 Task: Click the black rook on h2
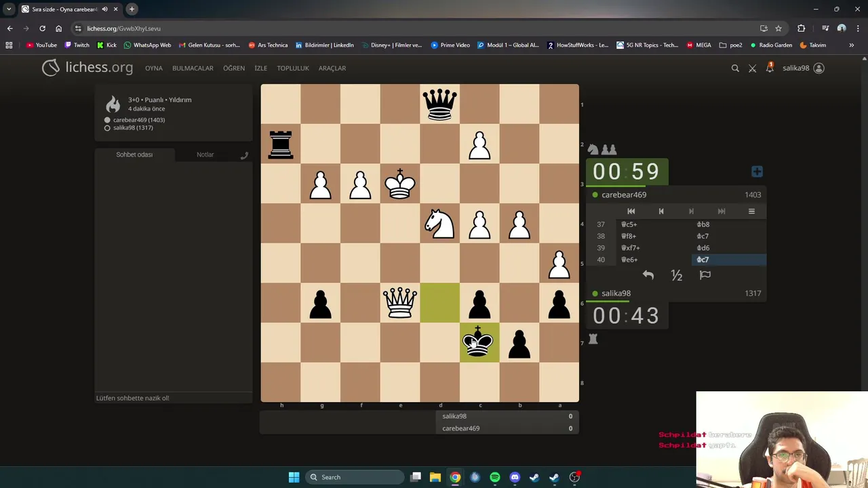point(281,144)
